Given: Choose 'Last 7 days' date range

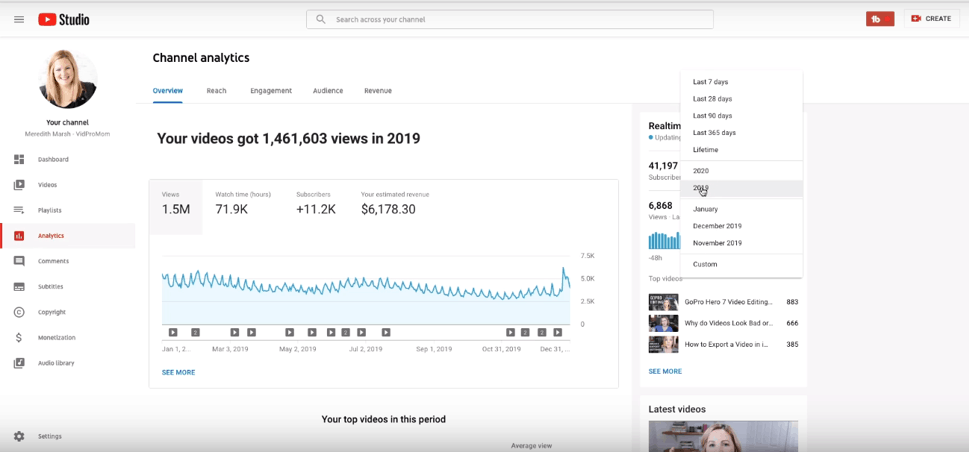Looking at the screenshot, I should 742,82.
